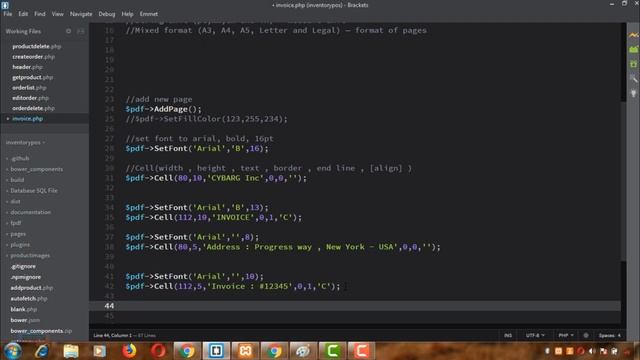
Task: Click the wand icon in right toolbar
Action: (633, 78)
